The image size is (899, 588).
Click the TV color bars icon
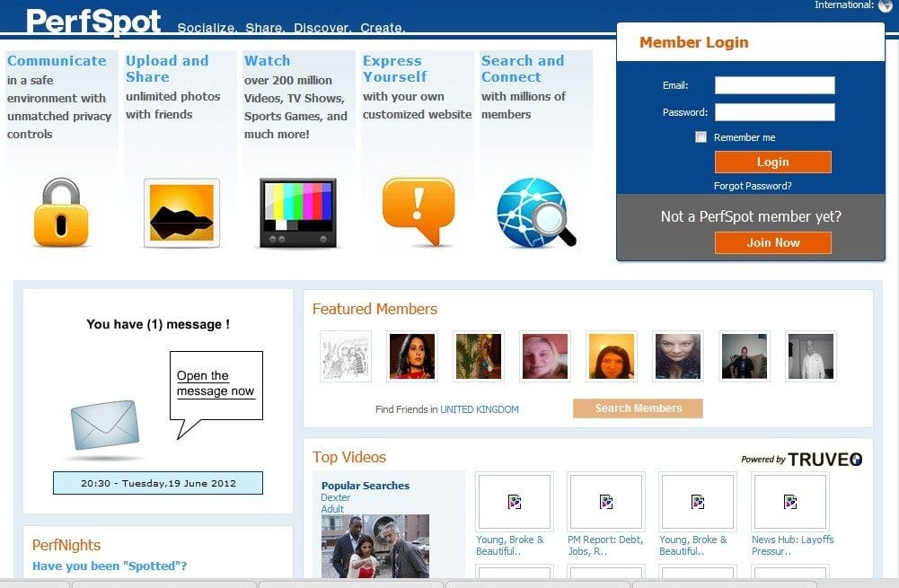(298, 213)
